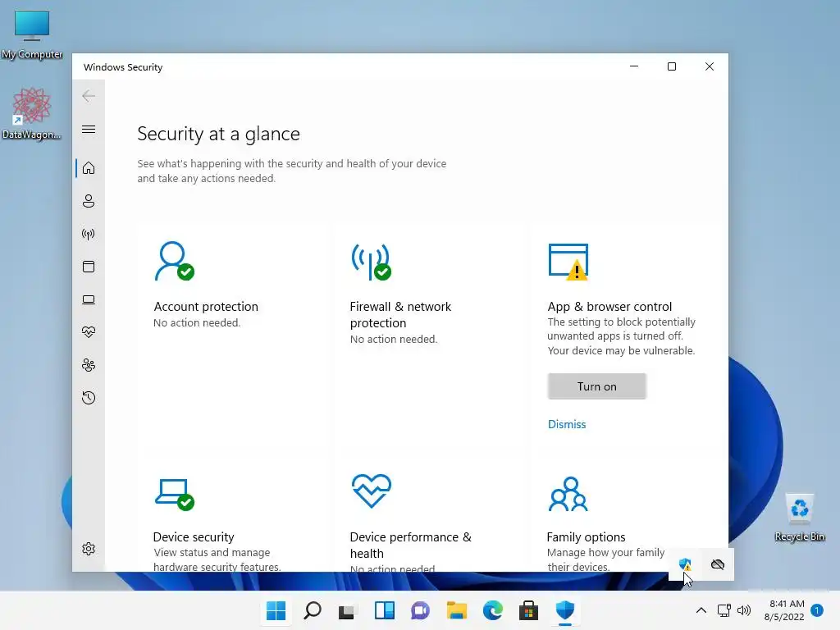Viewport: 840px width, 630px height.
Task: Open Chat from the taskbar
Action: (421, 610)
